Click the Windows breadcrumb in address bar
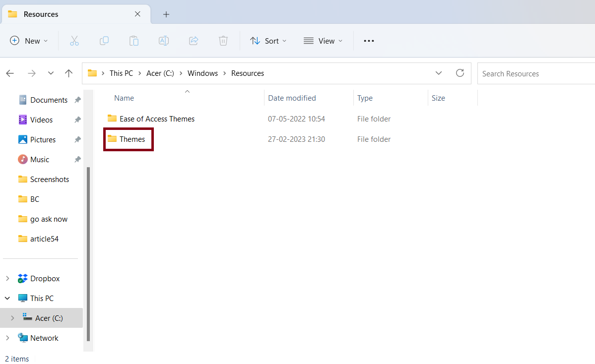 point(202,73)
